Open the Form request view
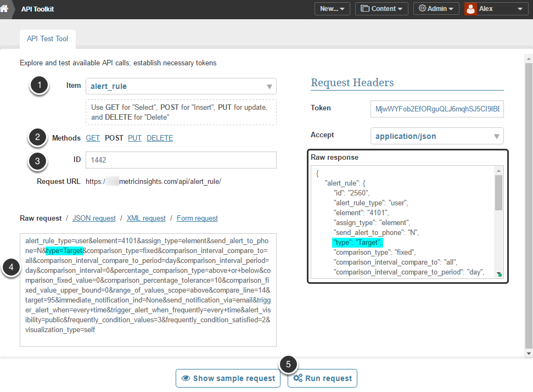 coord(197,218)
